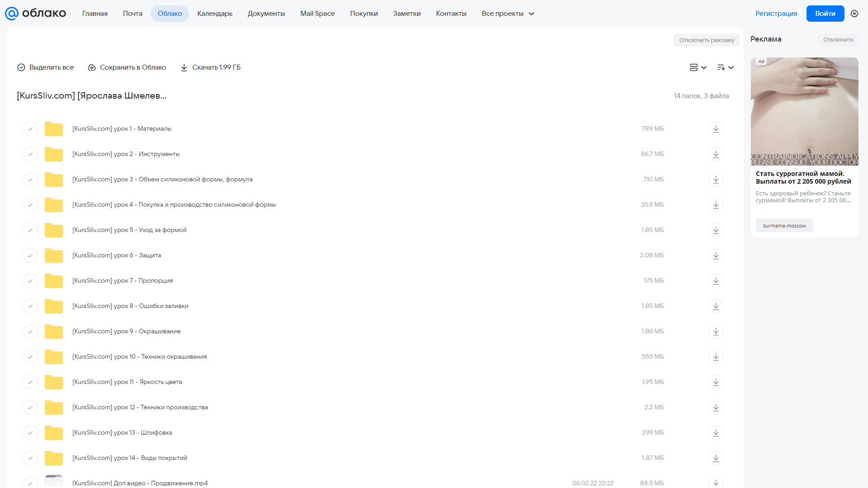Open the view mode dropdown
The image size is (868, 488).
698,67
